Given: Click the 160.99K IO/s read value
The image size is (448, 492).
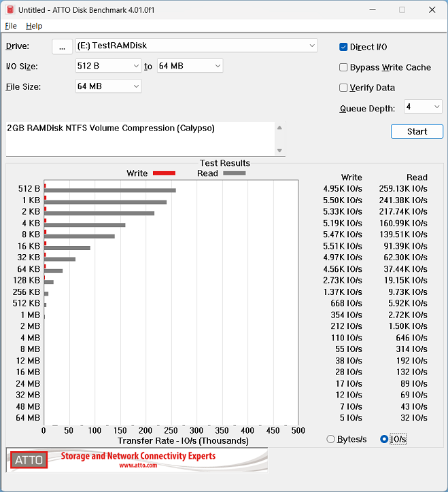Looking at the screenshot, I should coord(403,223).
